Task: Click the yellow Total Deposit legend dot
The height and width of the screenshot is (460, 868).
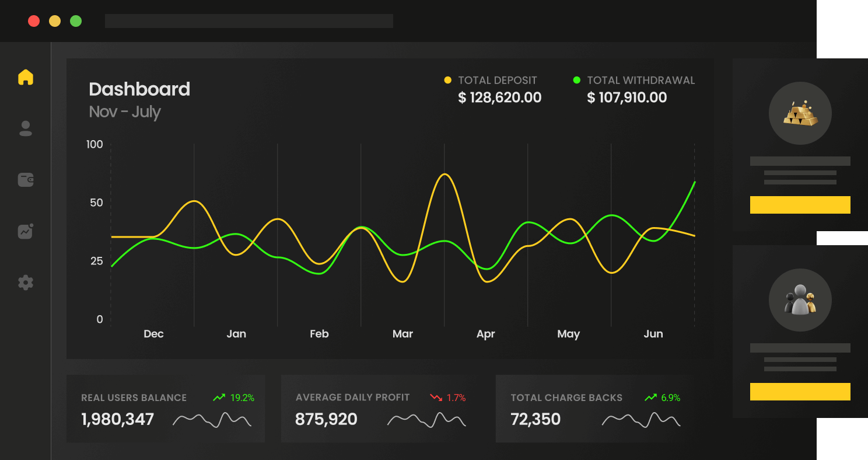Action: coord(448,80)
